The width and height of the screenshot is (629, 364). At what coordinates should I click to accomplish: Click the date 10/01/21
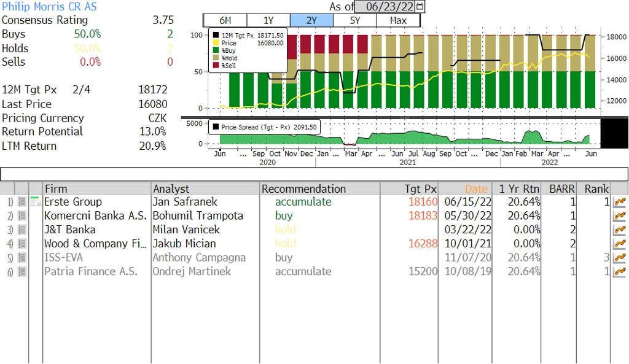(x=467, y=244)
